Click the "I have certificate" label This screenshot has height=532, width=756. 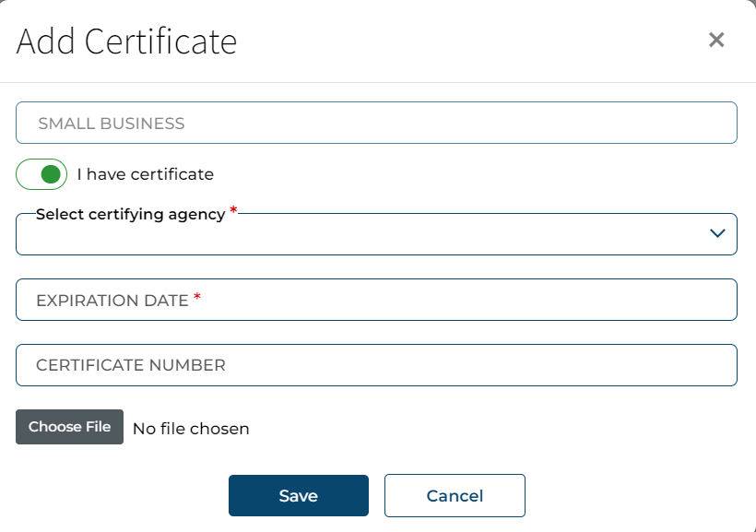[x=145, y=174]
